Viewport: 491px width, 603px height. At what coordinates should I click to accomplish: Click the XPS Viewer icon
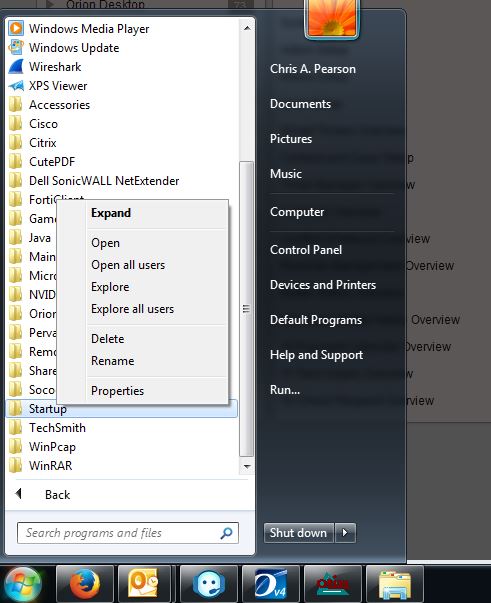16,86
